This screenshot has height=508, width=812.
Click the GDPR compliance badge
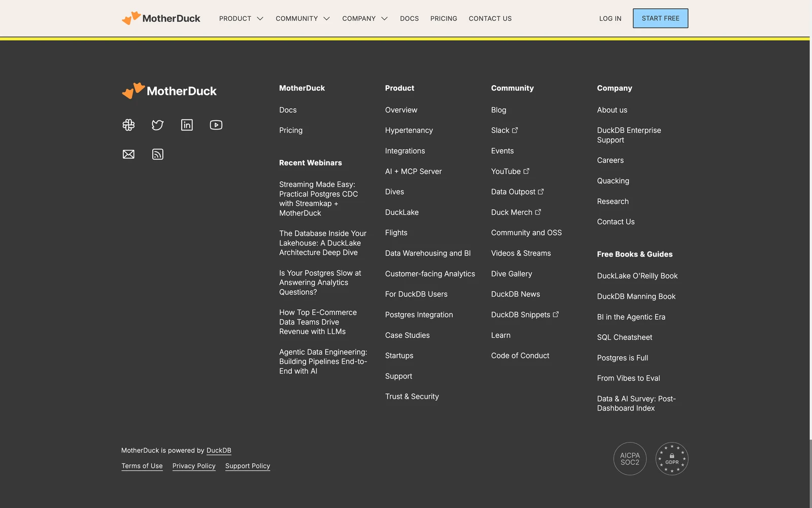pos(672,459)
